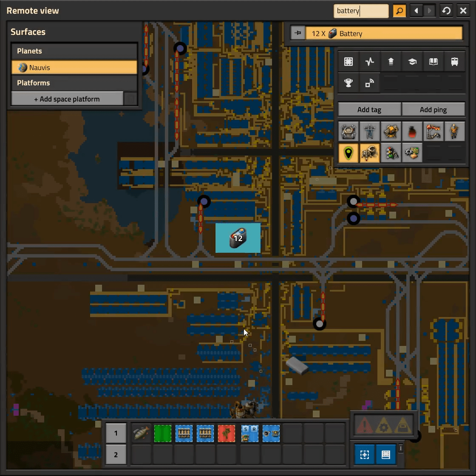Image resolution: width=476 pixels, height=476 pixels.
Task: Open achievements via the trophy icon
Action: click(348, 83)
